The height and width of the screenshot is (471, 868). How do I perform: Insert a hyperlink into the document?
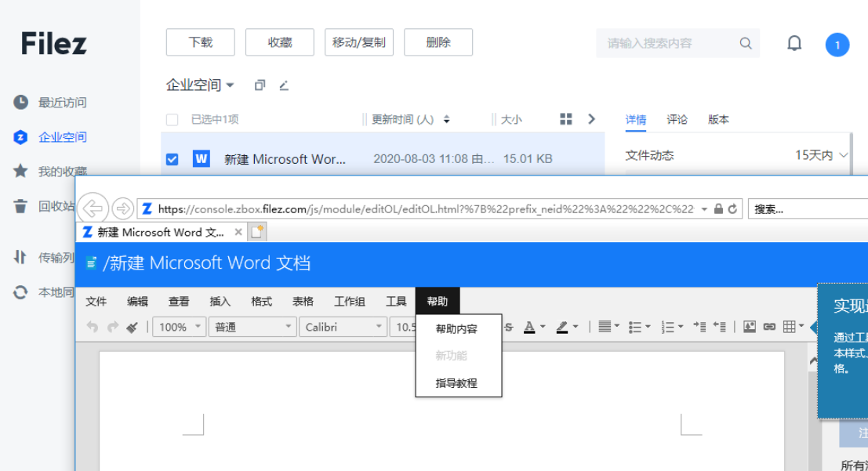pyautogui.click(x=769, y=327)
